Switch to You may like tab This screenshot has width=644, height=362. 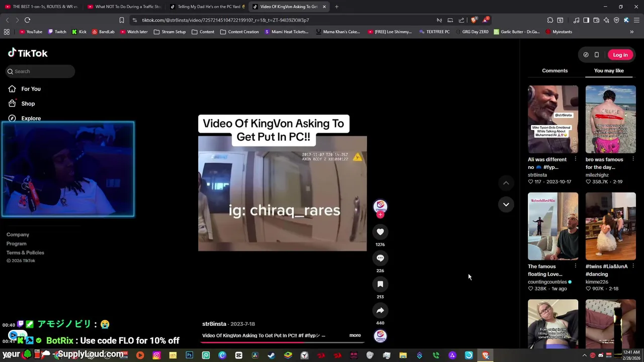coord(609,70)
